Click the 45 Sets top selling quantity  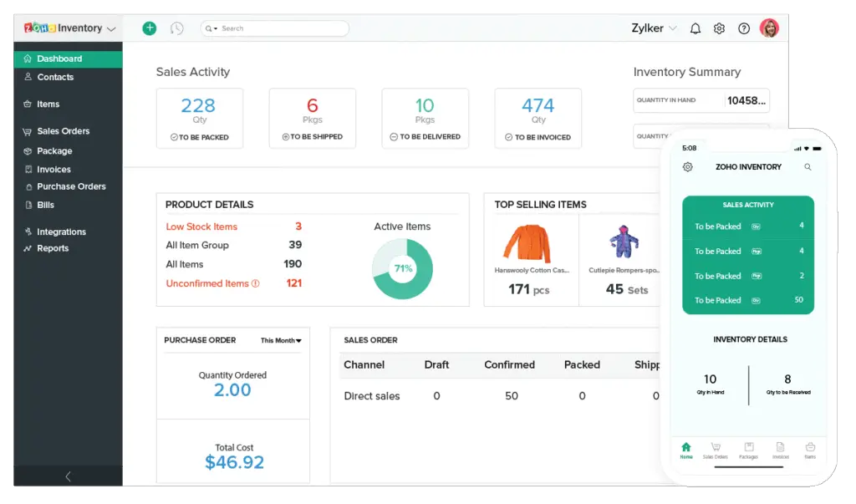(x=627, y=289)
